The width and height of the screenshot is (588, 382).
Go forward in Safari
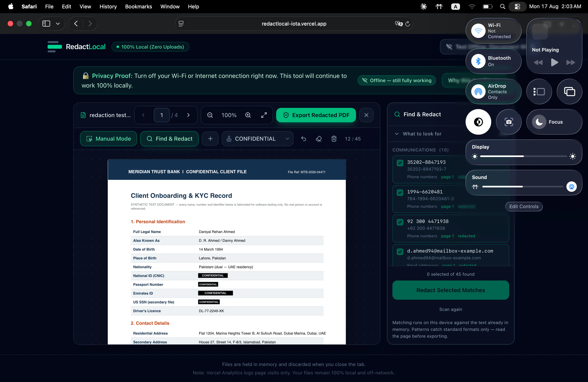pos(90,24)
